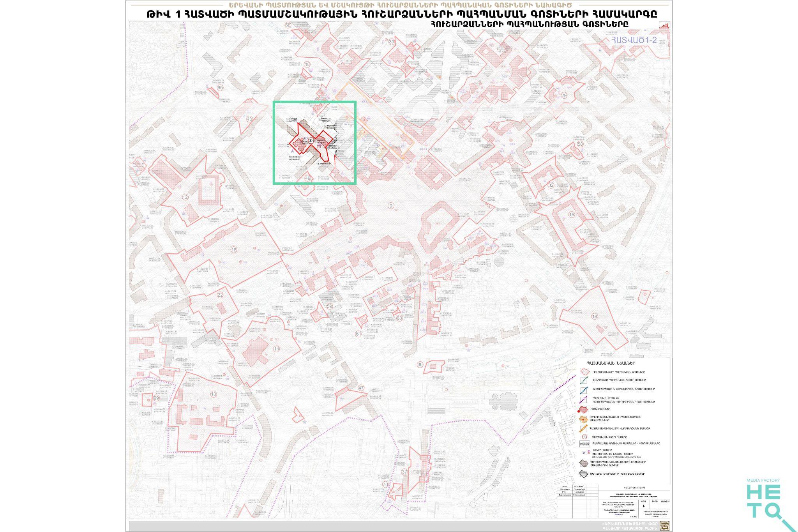The width and height of the screenshot is (798, 532).
Task: Select zone number 40 on the map
Action: (x=249, y=119)
